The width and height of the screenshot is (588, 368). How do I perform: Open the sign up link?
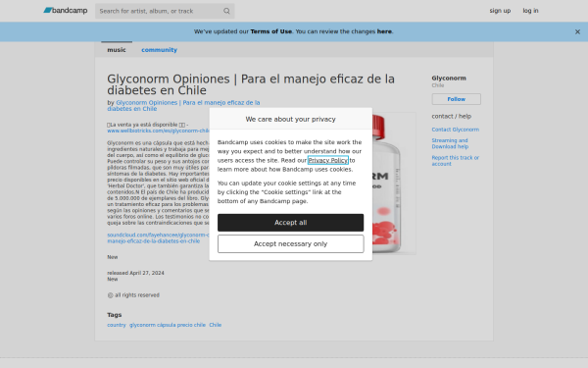click(500, 11)
